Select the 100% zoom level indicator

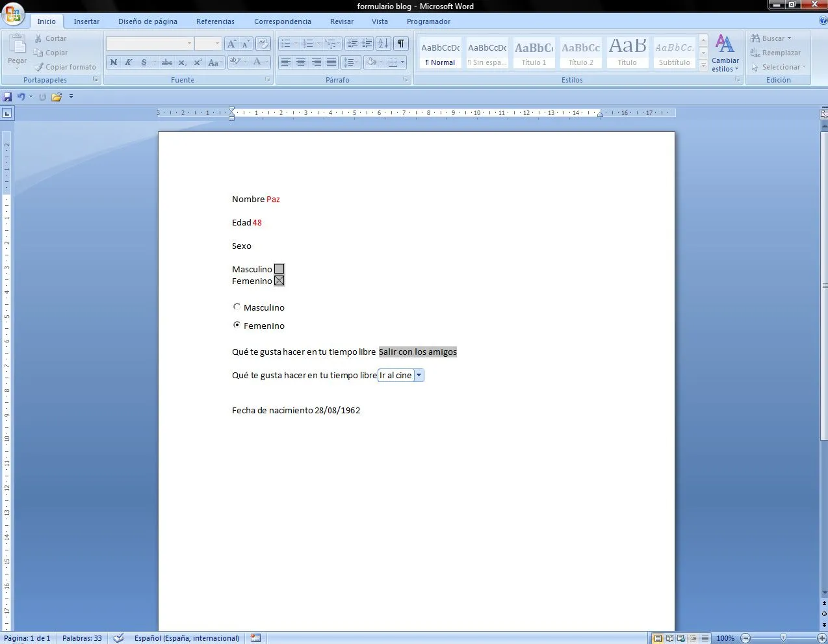(x=725, y=638)
